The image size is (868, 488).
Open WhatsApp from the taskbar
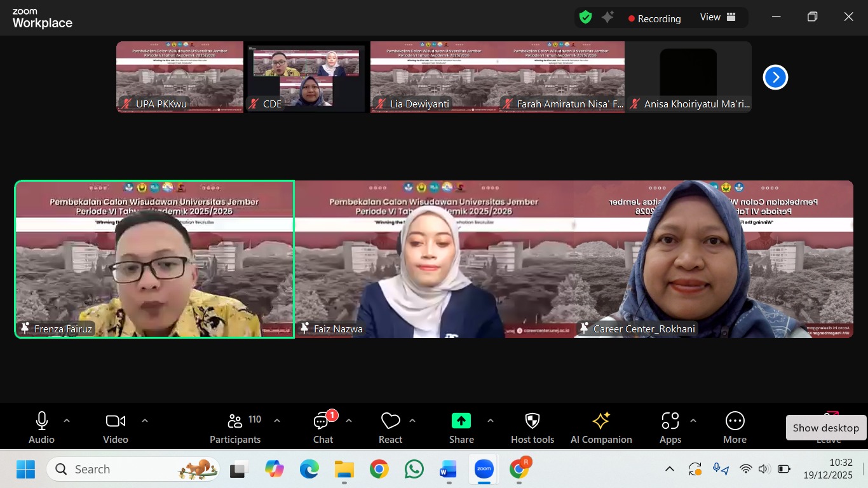coord(414,470)
